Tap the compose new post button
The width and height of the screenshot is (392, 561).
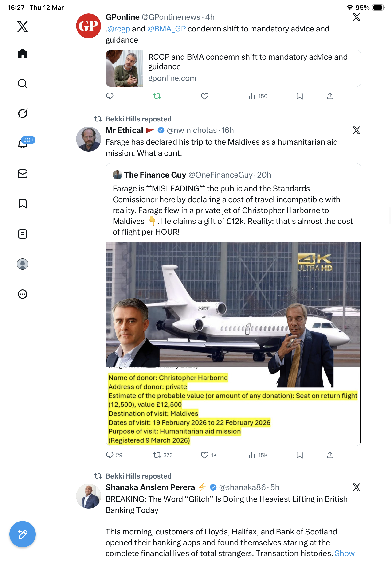(23, 534)
